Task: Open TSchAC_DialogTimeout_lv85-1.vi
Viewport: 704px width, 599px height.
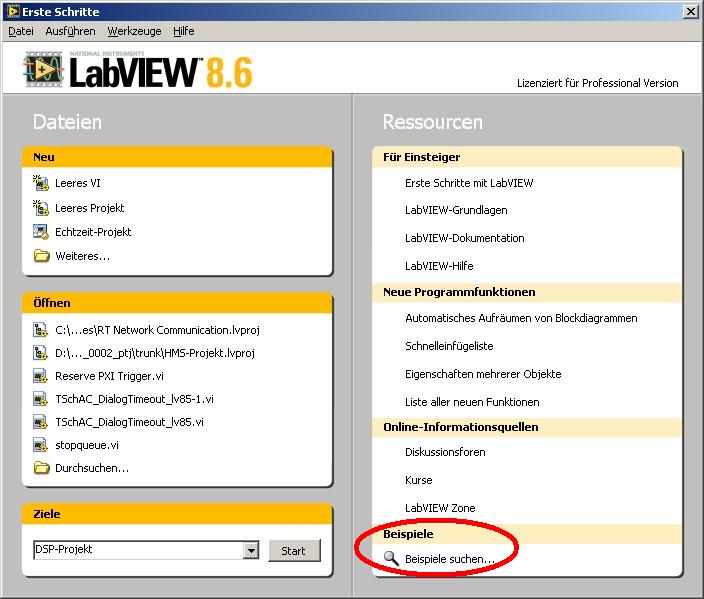Action: 134,399
